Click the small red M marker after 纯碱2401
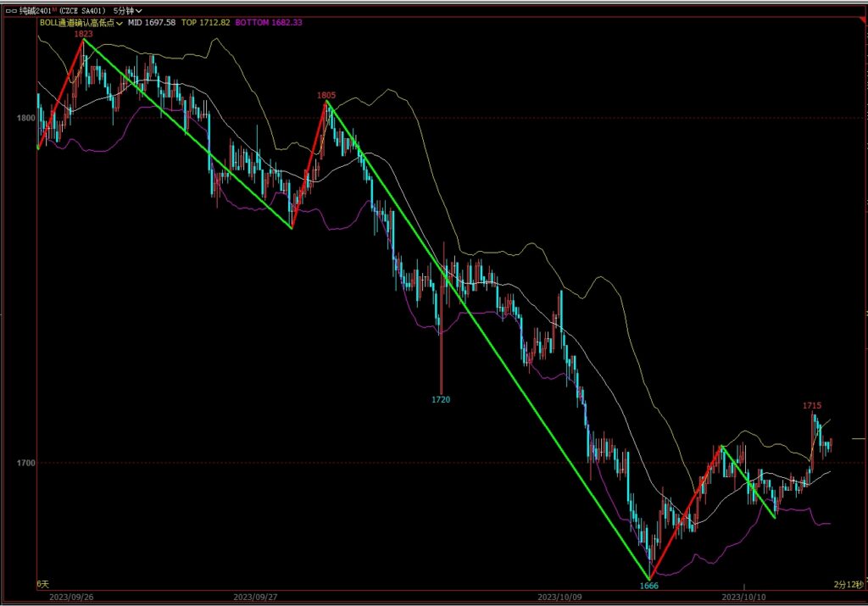The height and width of the screenshot is (606, 868). click(x=53, y=8)
